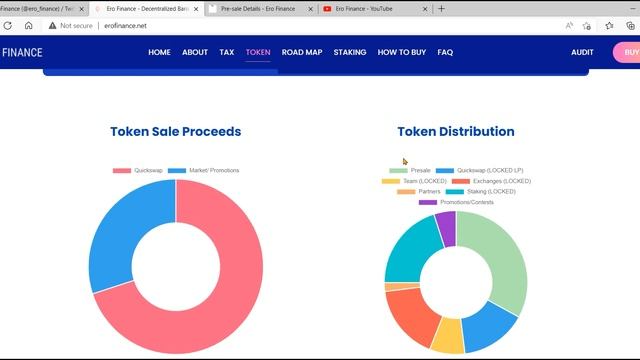This screenshot has height=360, width=640.
Task: Open the read aloud icon in address bar
Action: pyautogui.click(x=569, y=26)
